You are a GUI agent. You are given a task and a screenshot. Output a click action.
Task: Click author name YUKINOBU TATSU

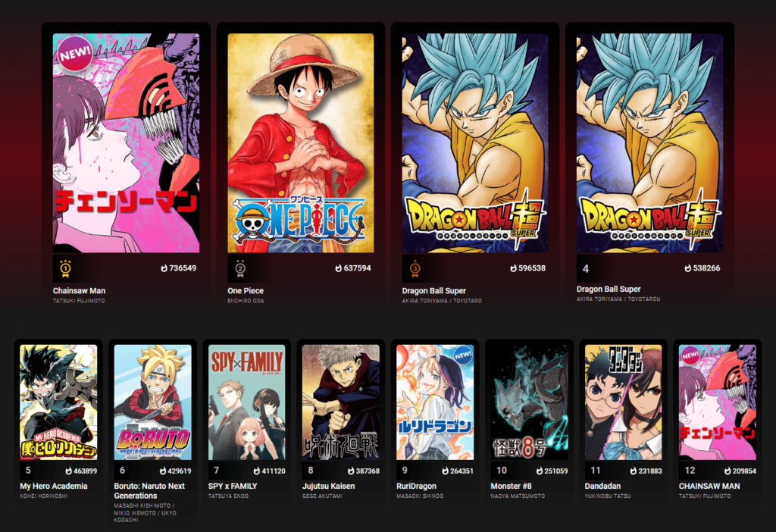coord(608,496)
